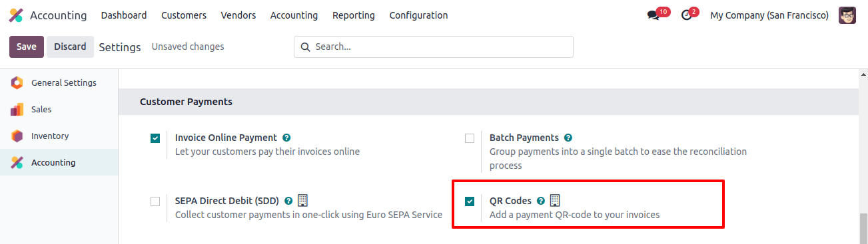
Task: Open the user avatar menu
Action: [x=847, y=15]
